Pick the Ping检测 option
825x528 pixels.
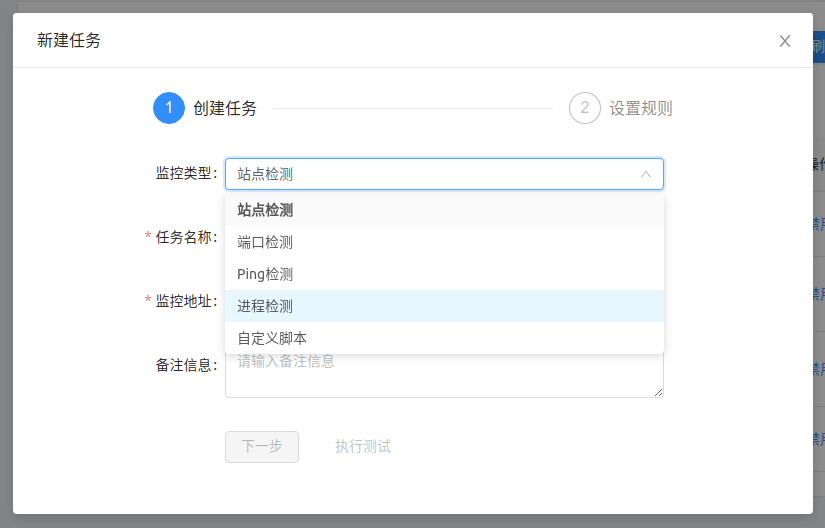(265, 274)
